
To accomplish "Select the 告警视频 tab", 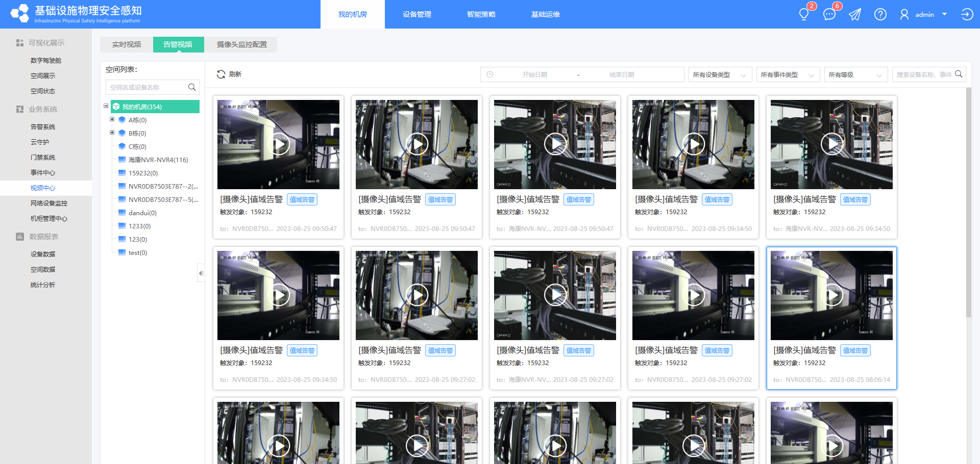I will [178, 44].
